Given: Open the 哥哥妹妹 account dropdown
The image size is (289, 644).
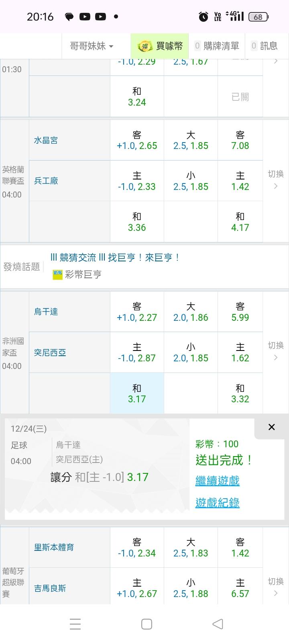Looking at the screenshot, I should pos(92,46).
